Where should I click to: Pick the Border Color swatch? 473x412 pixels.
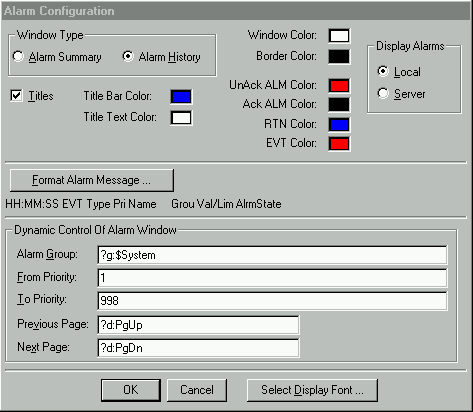339,57
